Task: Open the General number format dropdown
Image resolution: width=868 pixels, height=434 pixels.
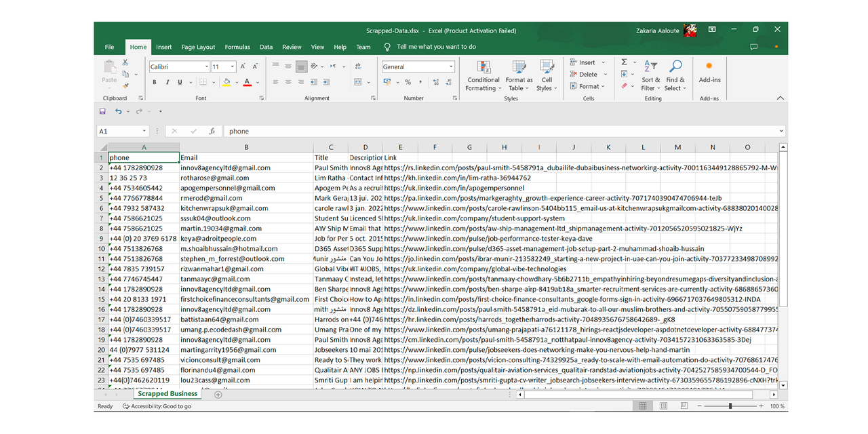Action: coord(451,66)
